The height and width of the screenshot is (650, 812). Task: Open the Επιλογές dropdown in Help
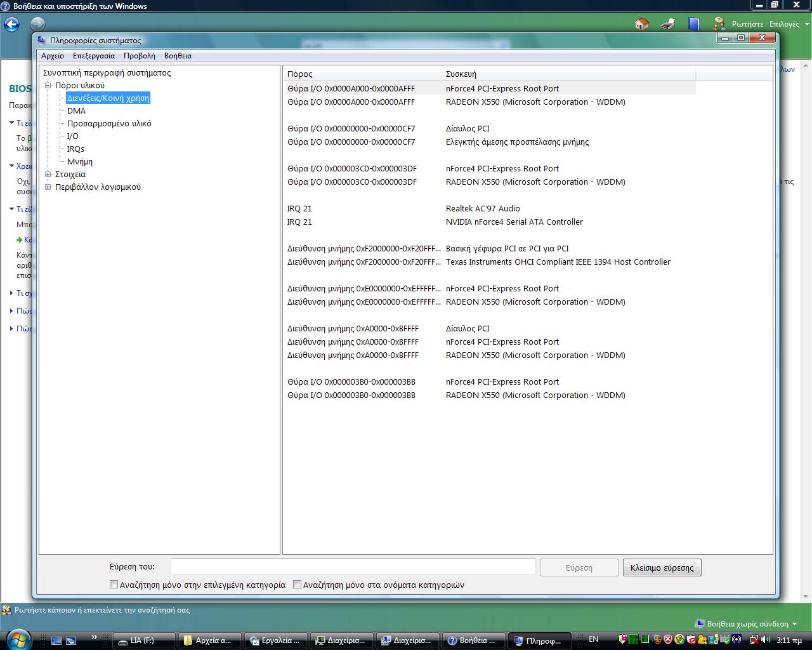[x=789, y=24]
